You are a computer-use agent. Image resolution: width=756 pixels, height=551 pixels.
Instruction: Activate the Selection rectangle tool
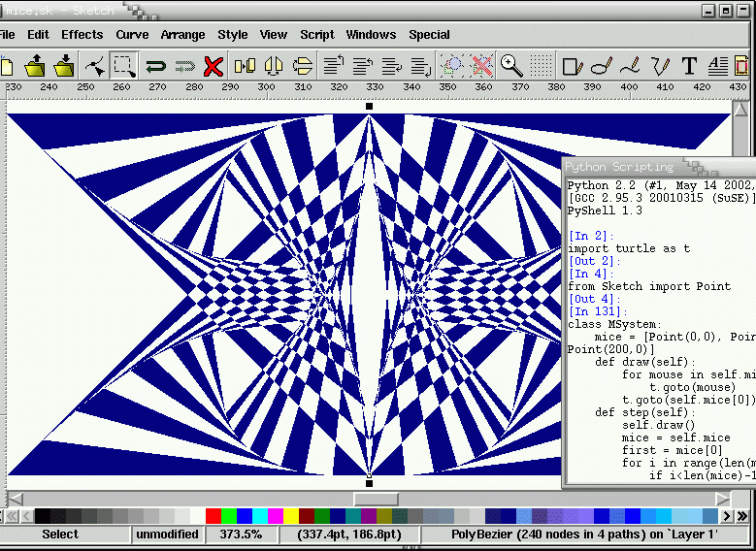[x=123, y=66]
